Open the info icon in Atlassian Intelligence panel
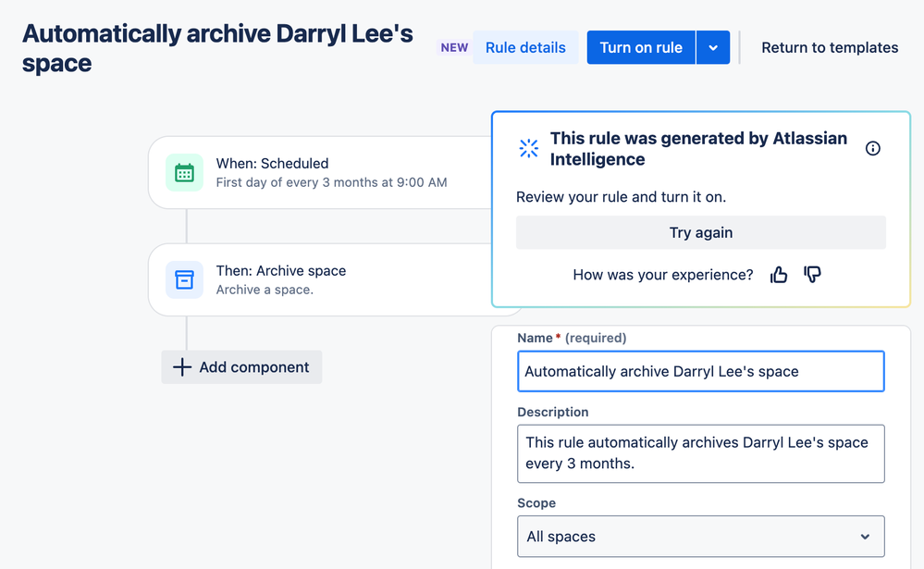924x569 pixels. [x=873, y=148]
